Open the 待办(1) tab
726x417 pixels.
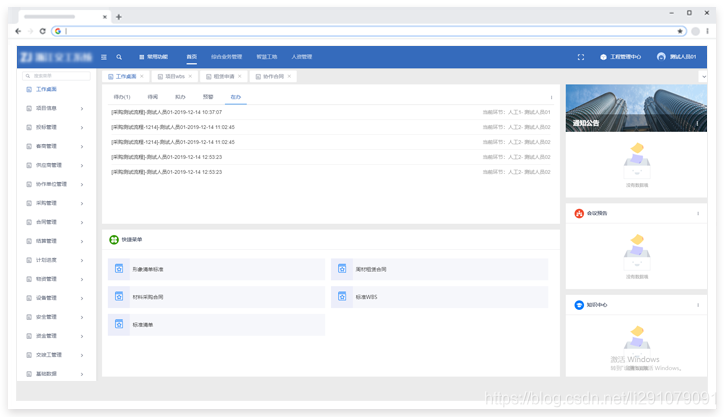(122, 97)
